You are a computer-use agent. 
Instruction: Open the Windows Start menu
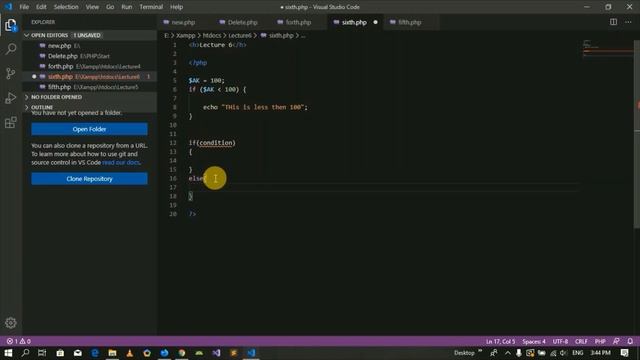coord(8,353)
